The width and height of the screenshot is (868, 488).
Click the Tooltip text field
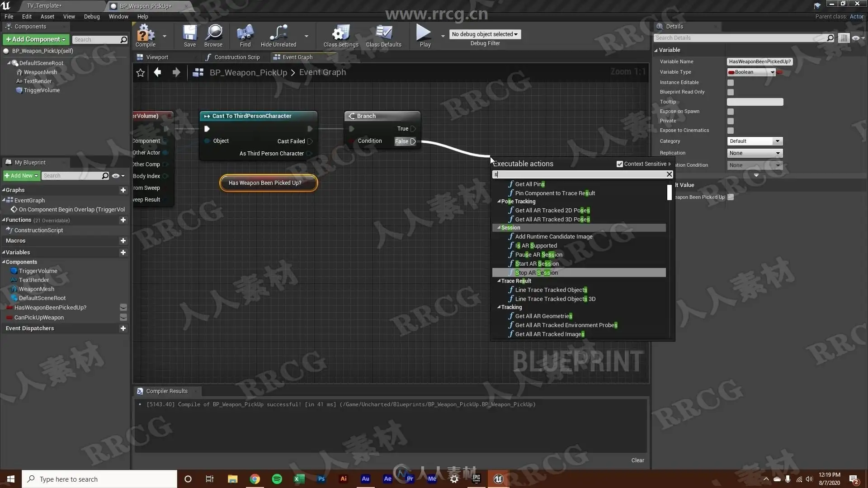pyautogui.click(x=755, y=102)
